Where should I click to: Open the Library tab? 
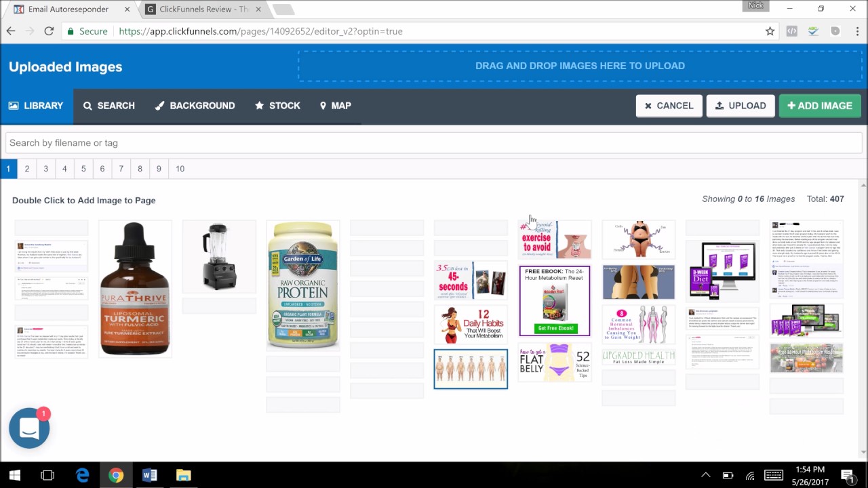[37, 106]
